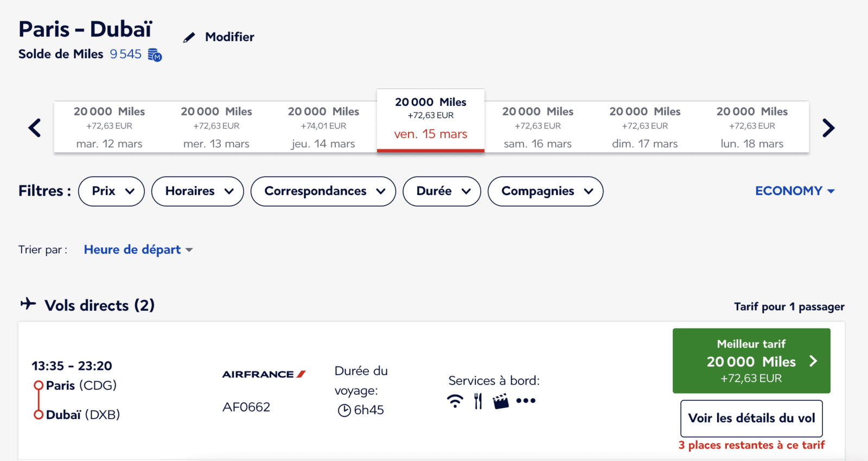The width and height of the screenshot is (868, 461).
Task: Click the entertainment clapperboard icon
Action: (501, 401)
